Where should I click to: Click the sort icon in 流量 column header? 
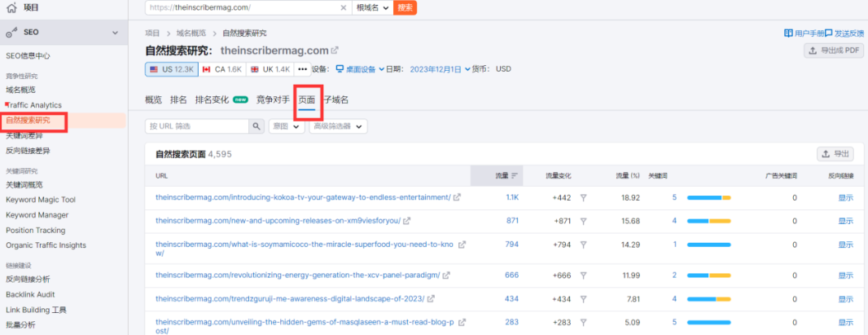(x=515, y=175)
